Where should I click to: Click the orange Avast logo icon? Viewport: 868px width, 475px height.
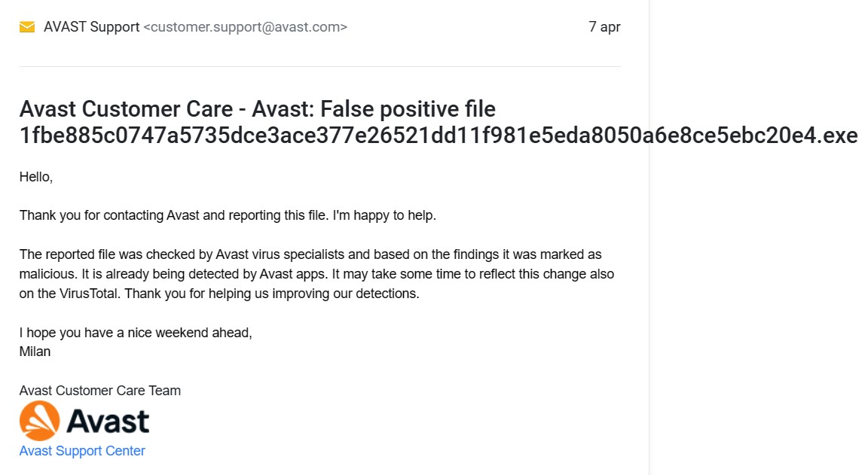pos(39,421)
